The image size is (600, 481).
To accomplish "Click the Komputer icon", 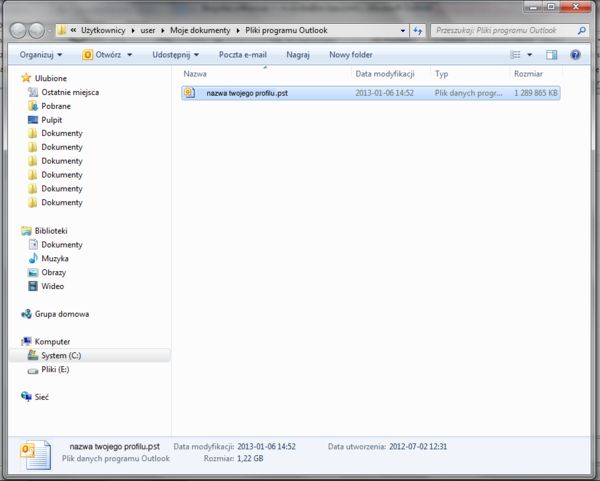I will pyautogui.click(x=26, y=341).
